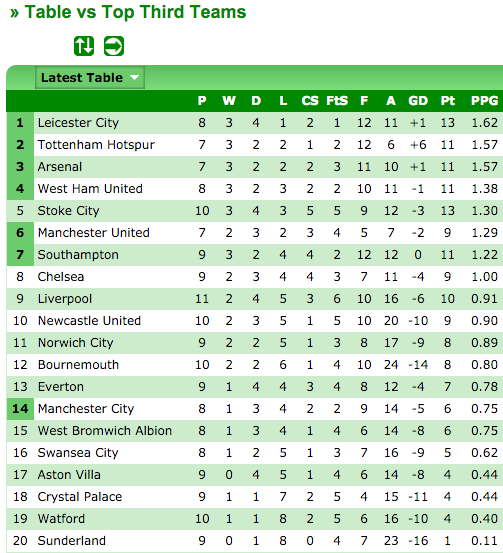Image resolution: width=503 pixels, height=553 pixels.
Task: Select the FtS column header
Action: pos(337,101)
